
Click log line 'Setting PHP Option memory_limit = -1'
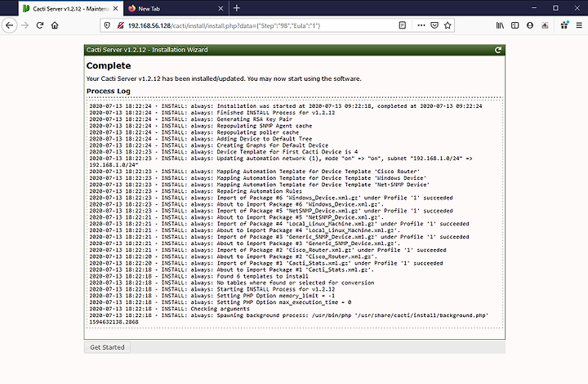[x=212, y=296]
